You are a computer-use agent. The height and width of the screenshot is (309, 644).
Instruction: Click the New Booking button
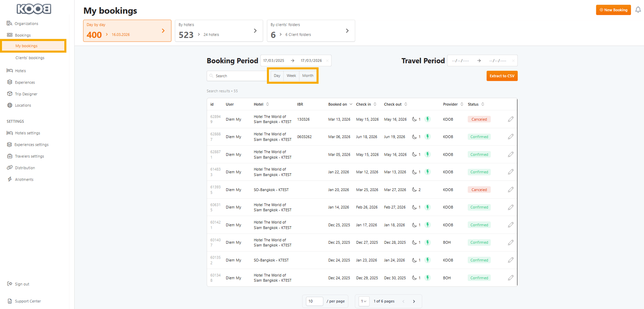pos(613,10)
